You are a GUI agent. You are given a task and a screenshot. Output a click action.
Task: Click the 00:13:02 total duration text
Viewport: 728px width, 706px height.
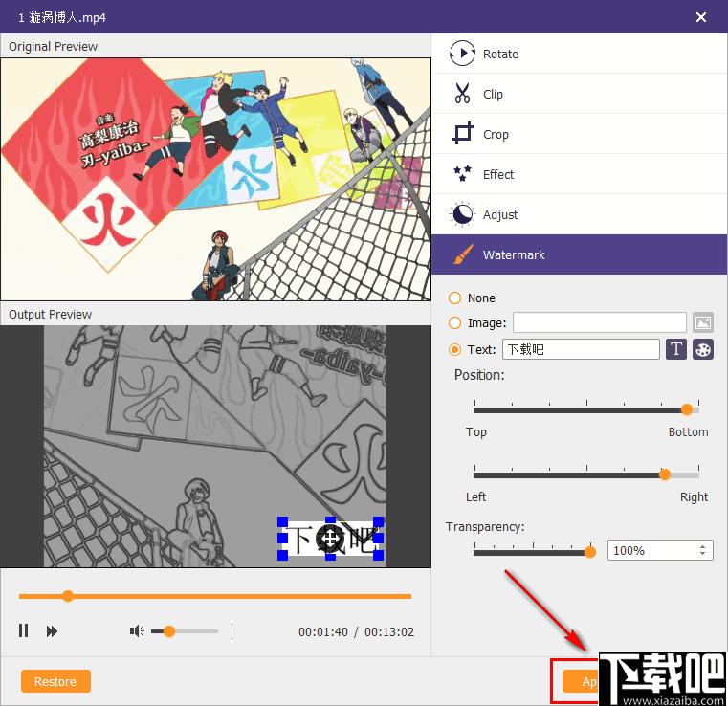point(389,631)
